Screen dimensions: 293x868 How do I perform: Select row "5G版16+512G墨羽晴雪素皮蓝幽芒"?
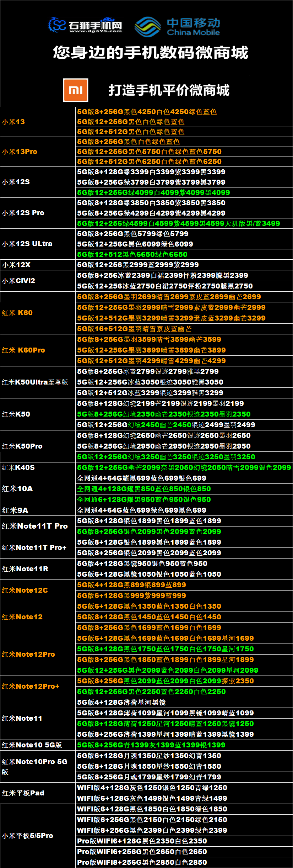pyautogui.click(x=184, y=329)
